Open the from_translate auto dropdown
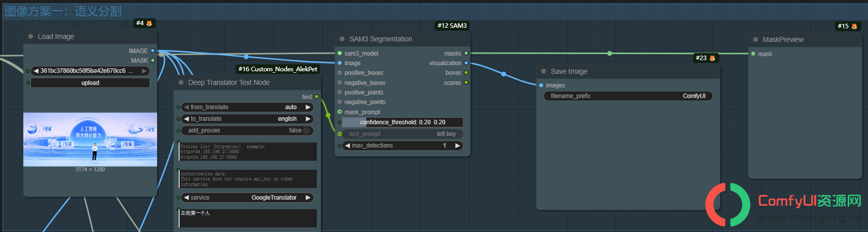 click(x=247, y=107)
